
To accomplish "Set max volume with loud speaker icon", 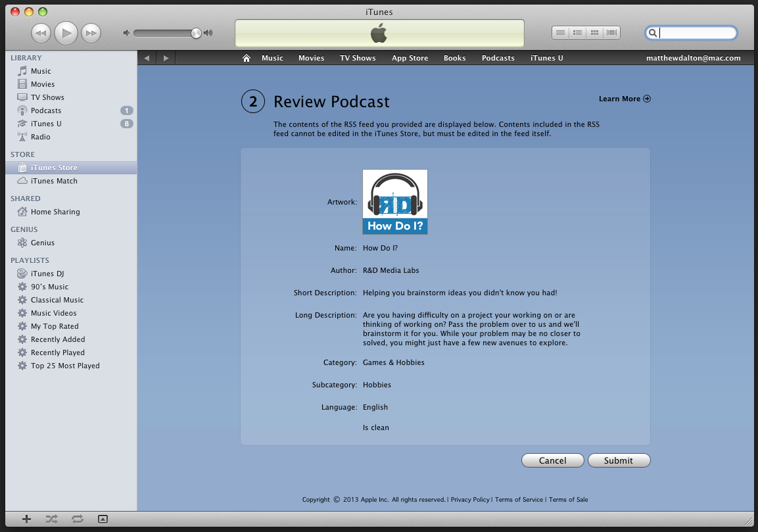I will coord(208,33).
